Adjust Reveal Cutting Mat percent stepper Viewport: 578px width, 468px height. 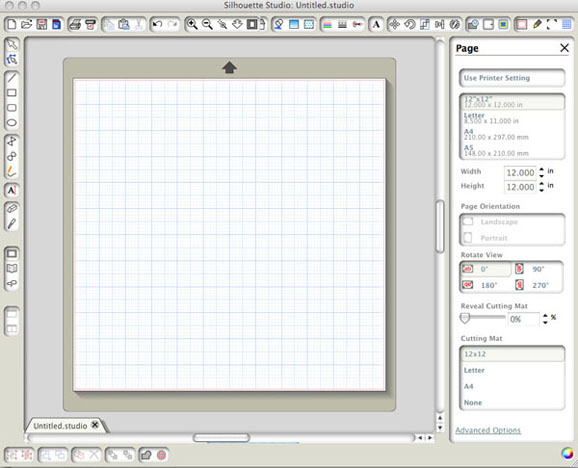[545, 319]
